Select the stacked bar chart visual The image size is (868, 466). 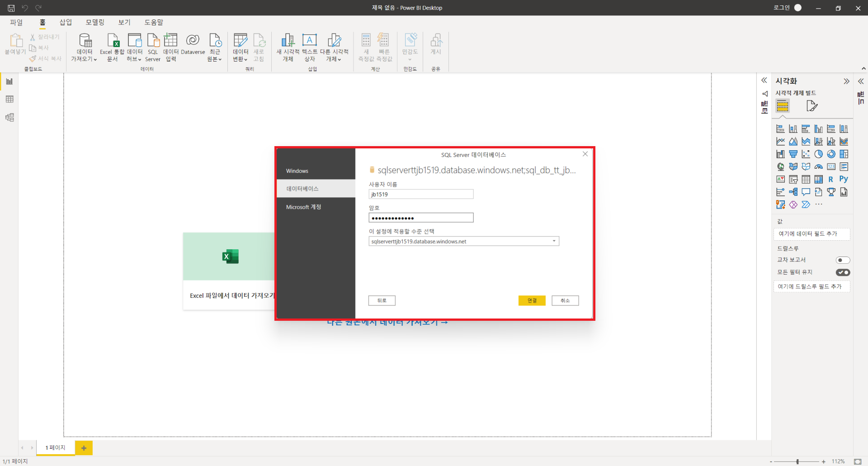780,129
